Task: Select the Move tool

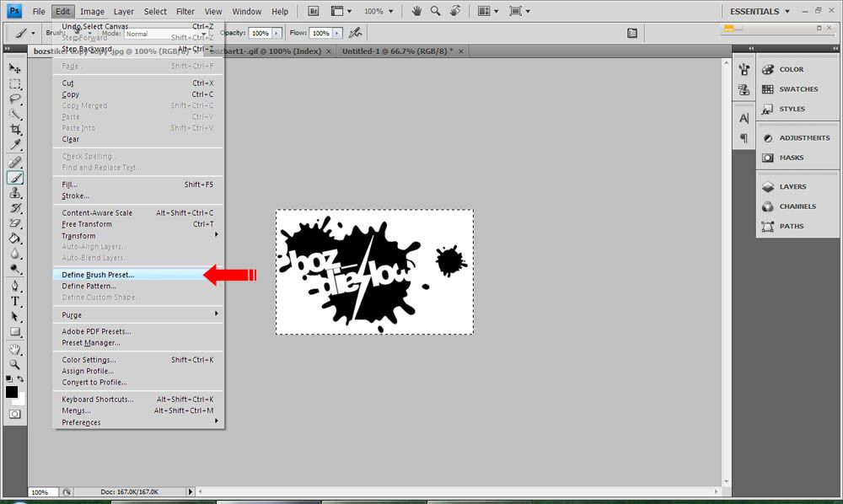Action: click(x=14, y=68)
